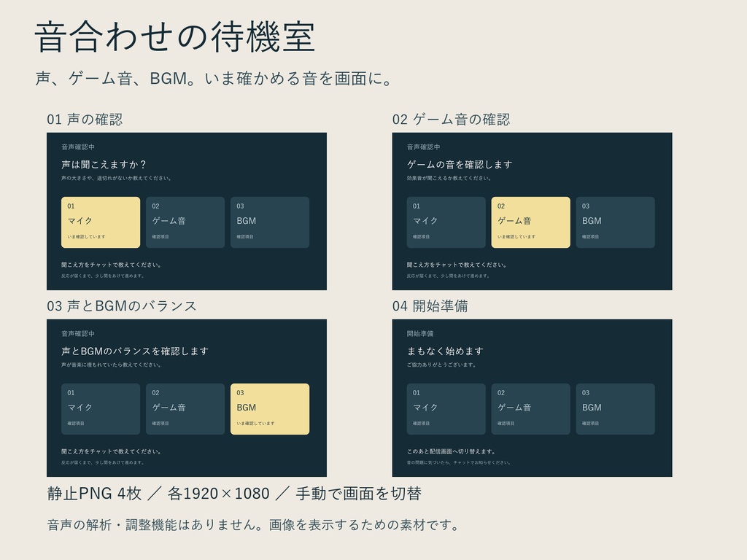Viewport: 747px width, 560px height.
Task: Click the line "音の問題に気づいたら、チャットでお知らせください。"
Action: pos(460,462)
